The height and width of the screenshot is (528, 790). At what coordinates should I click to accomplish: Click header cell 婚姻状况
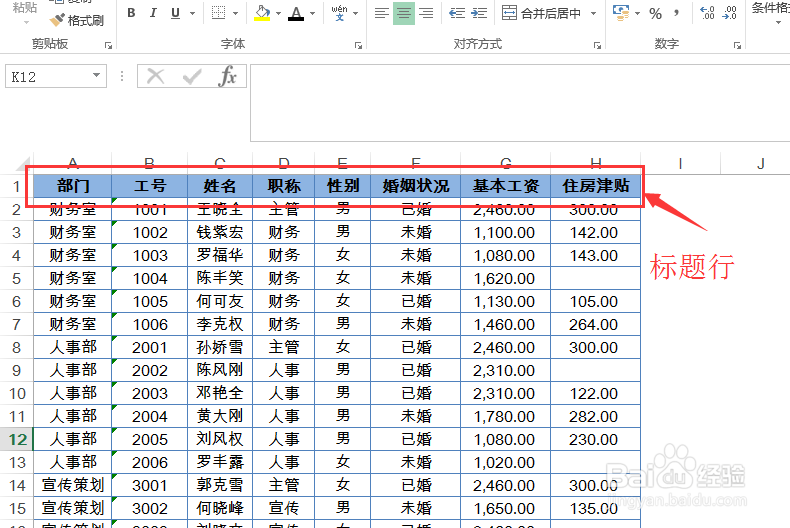(416, 186)
